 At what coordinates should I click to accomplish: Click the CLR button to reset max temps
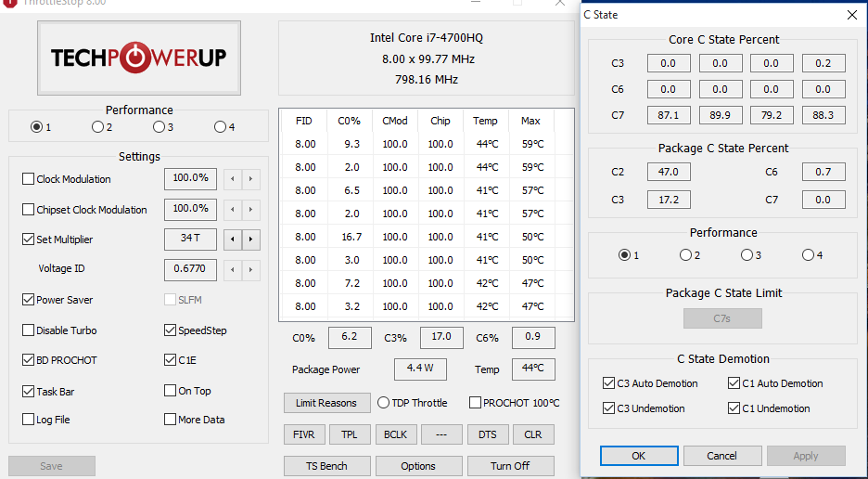533,434
